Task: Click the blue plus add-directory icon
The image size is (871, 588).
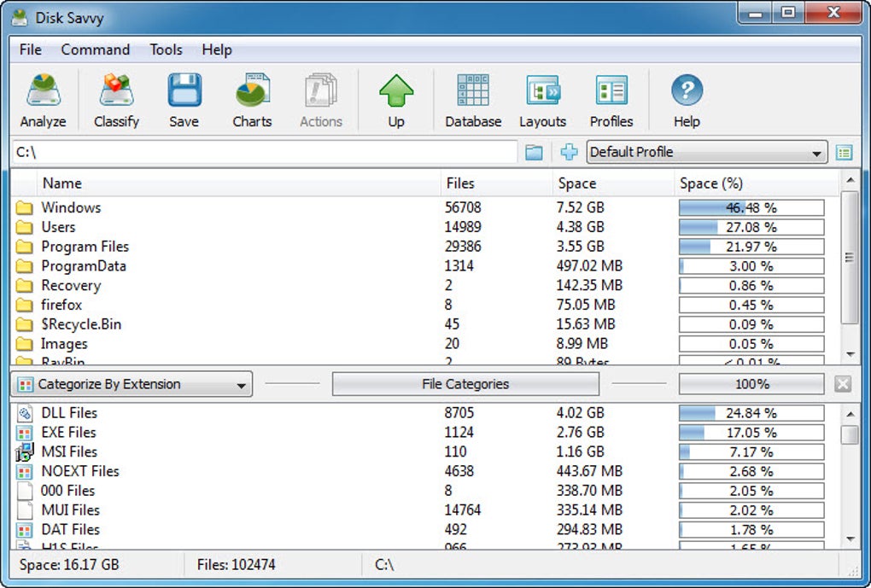Action: pos(569,152)
